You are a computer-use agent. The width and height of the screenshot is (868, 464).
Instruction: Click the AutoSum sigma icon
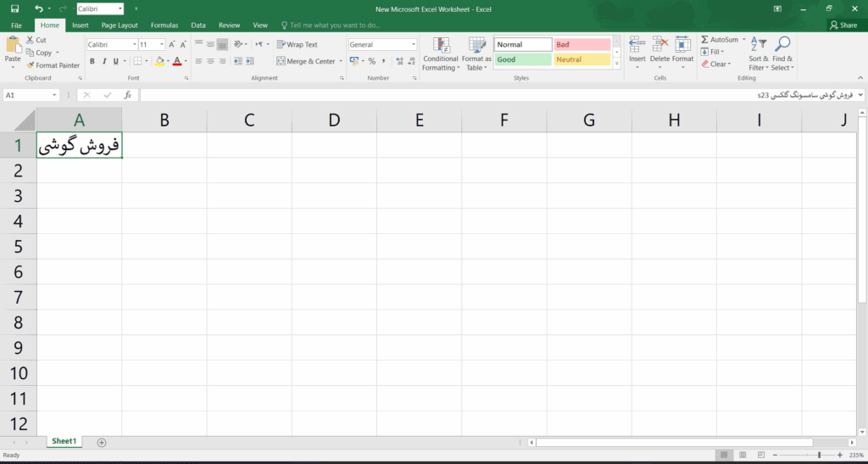704,40
